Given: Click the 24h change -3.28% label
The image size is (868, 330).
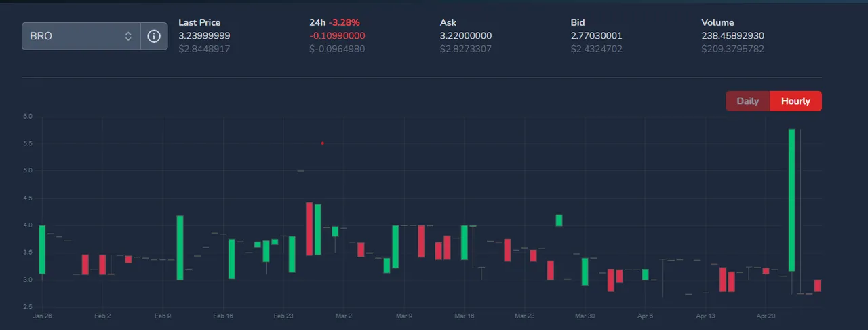Looking at the screenshot, I should click(x=344, y=22).
